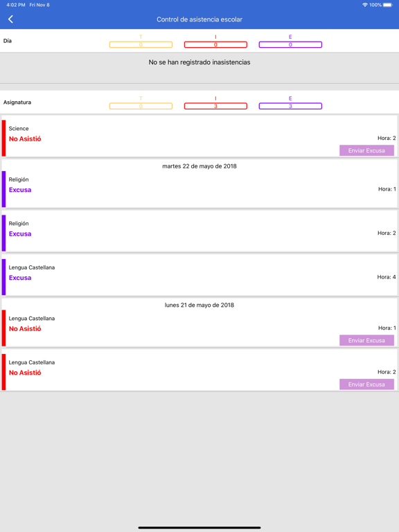
Task: Click the battery indicator icon
Action: point(388,5)
